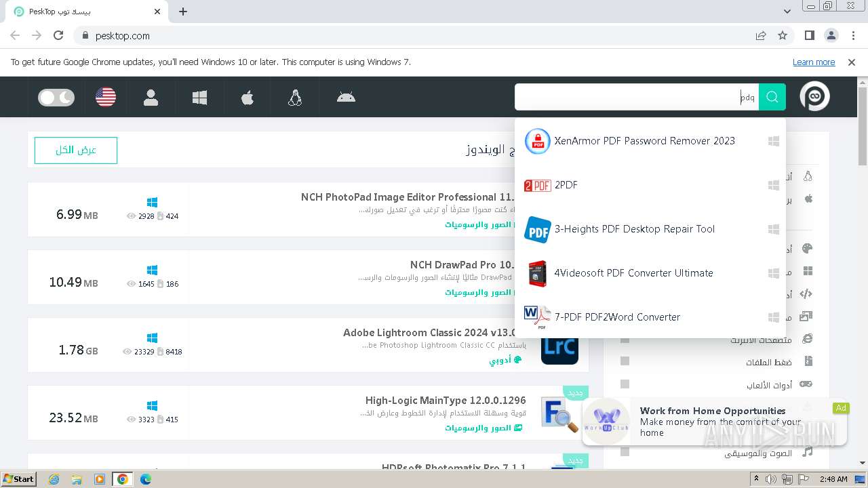This screenshot has height=488, width=868.
Task: Select the Linux penguin icon in header
Action: [295, 98]
